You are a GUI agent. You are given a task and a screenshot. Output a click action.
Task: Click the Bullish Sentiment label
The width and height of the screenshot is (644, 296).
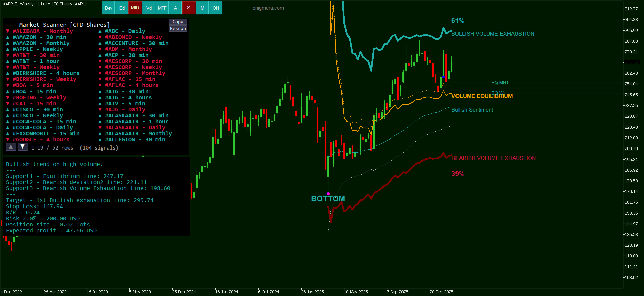tap(472, 110)
